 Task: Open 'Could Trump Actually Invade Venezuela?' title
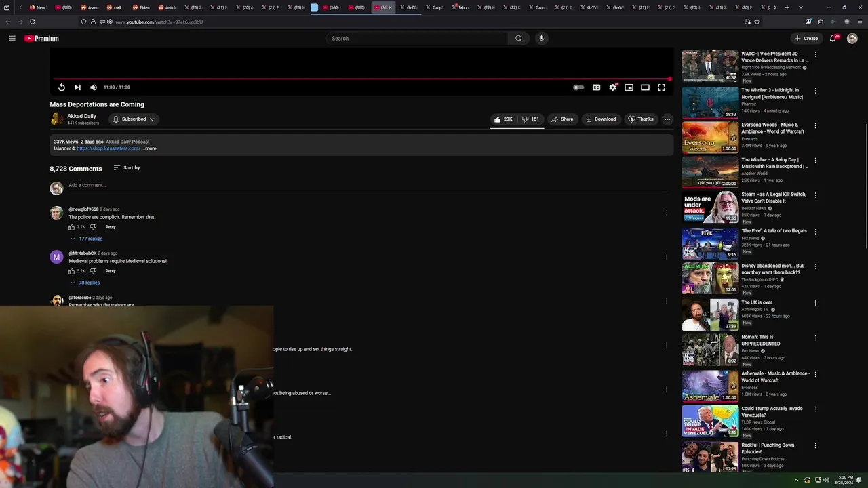[772, 411]
